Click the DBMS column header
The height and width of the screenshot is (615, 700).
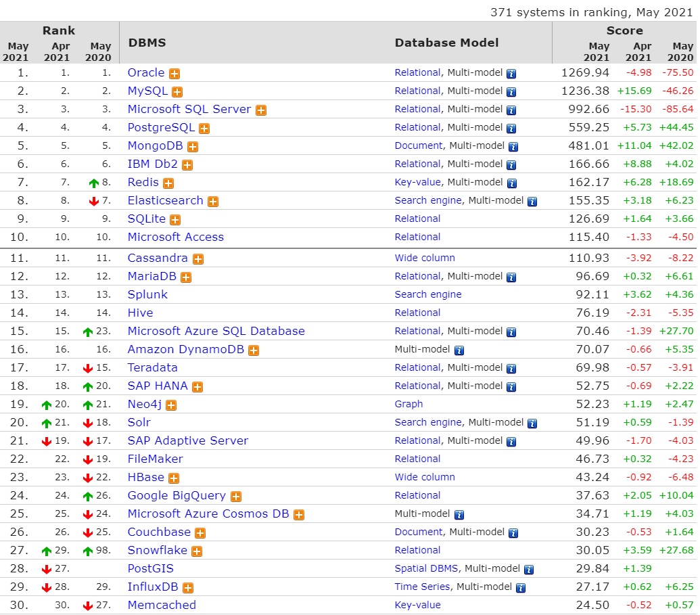pyautogui.click(x=147, y=43)
